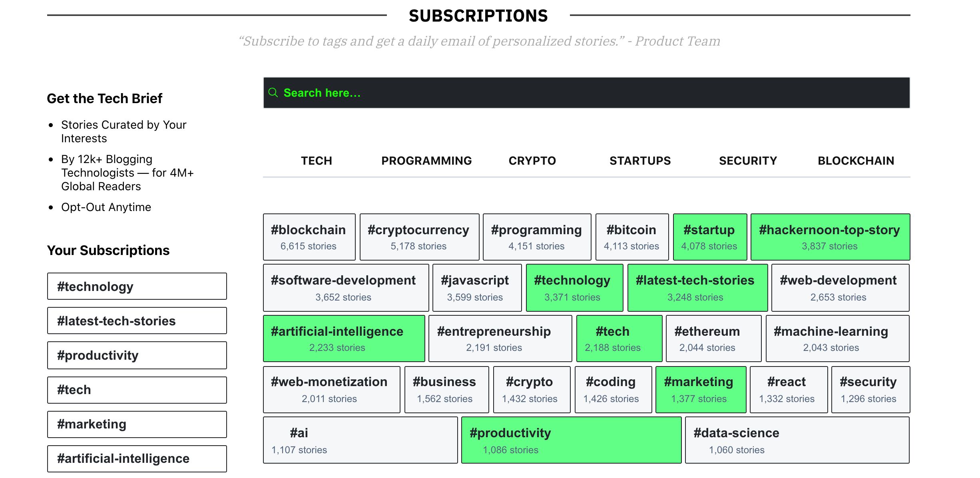Go to the SECURITY tab
Viewport: 980px width, 478px height.
coord(748,161)
